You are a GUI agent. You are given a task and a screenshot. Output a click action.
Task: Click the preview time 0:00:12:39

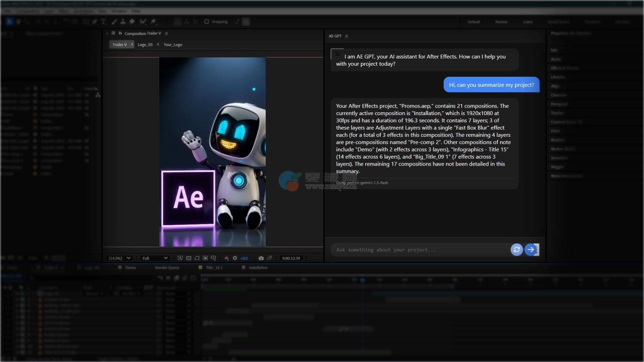click(291, 258)
